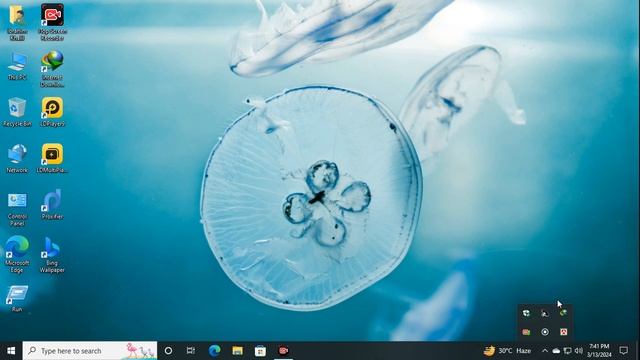
Task: Open Internet Download Manager desktop shortcut
Action: 52,69
